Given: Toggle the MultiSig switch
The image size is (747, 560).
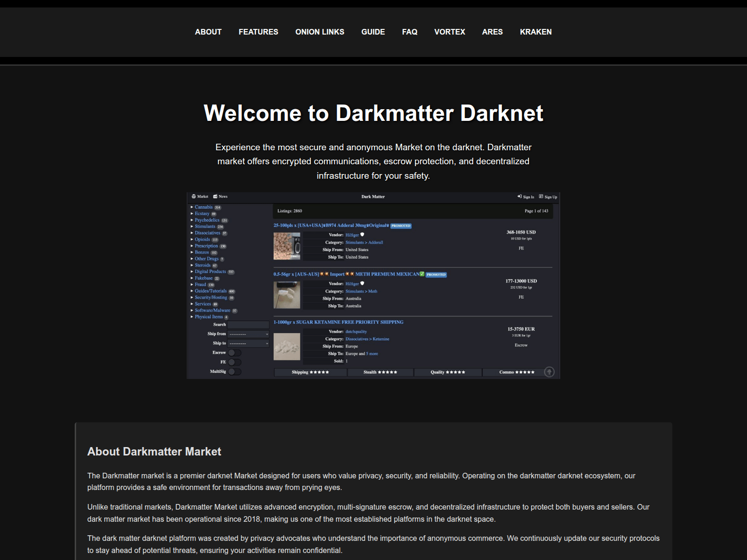Looking at the screenshot, I should (x=235, y=372).
